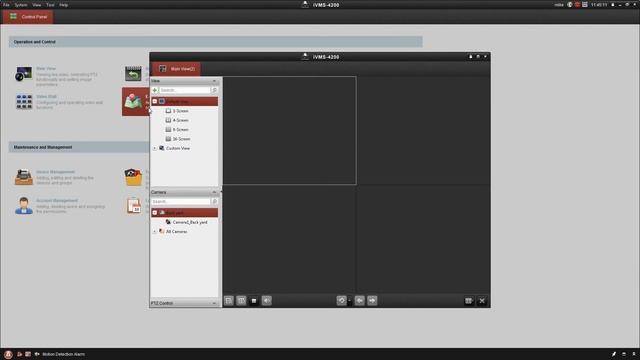The image size is (640, 360).
Task: Click the speaker mute icon in the toolbar
Action: click(267, 301)
